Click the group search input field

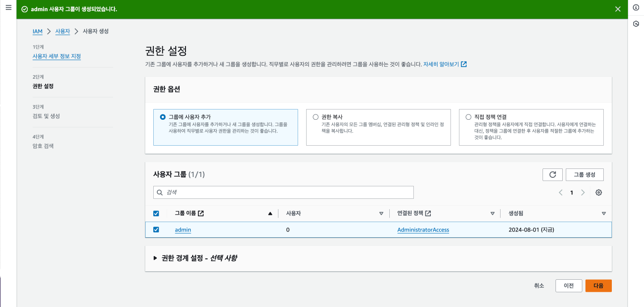[x=283, y=193]
